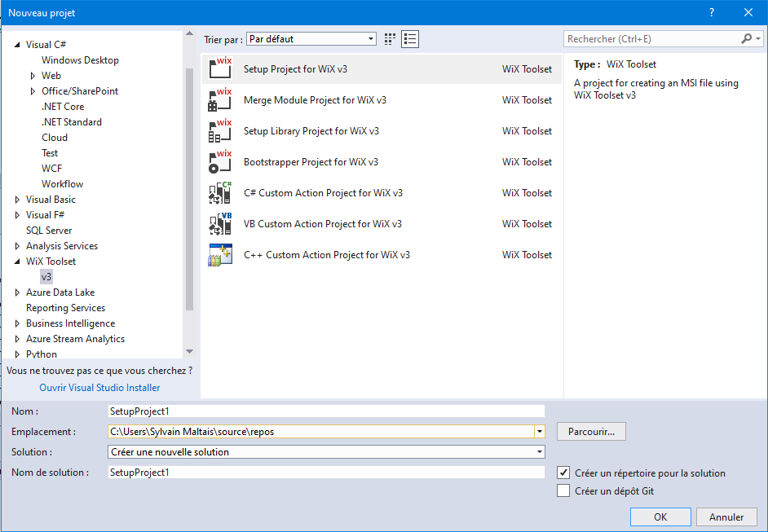Open the Solution combo box
Screen dimensions: 768x532
pyautogui.click(x=326, y=452)
